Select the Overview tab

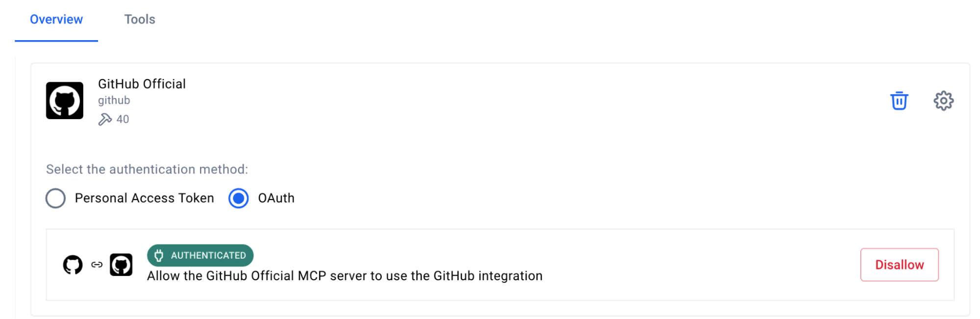(x=56, y=19)
